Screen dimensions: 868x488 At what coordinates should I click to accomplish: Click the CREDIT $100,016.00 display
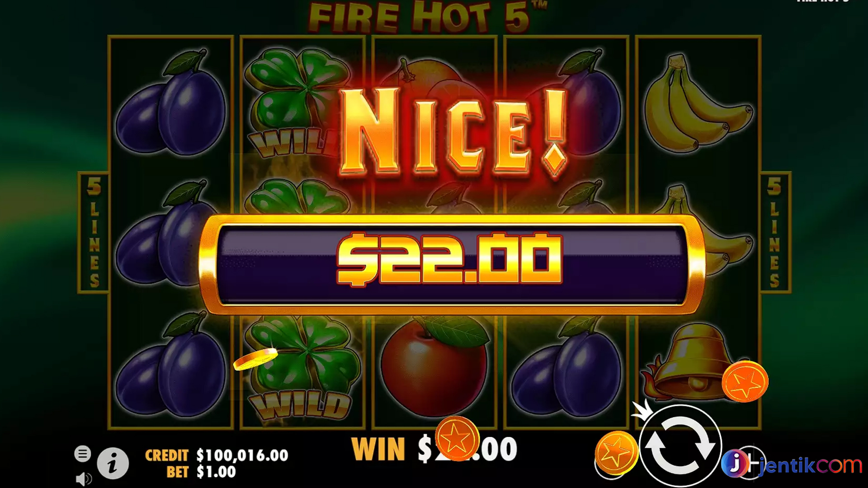coord(217,455)
